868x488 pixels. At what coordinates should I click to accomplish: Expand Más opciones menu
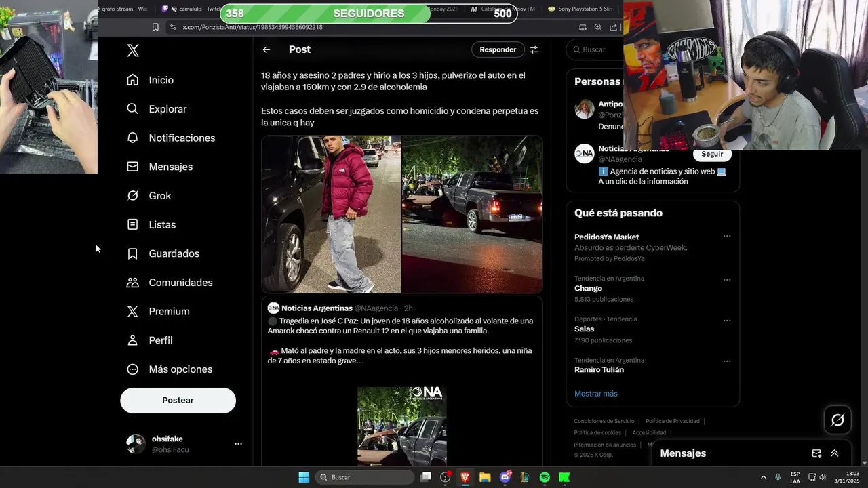point(170,369)
